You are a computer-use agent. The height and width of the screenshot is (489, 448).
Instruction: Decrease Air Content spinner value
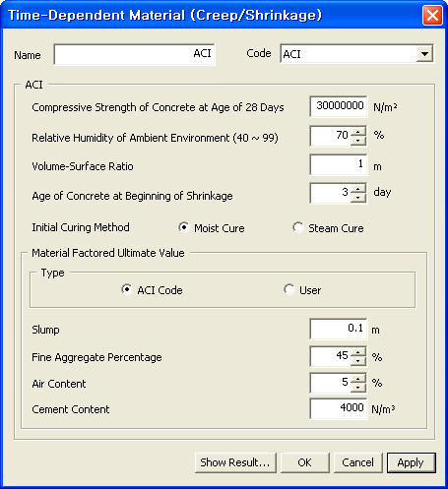click(358, 388)
